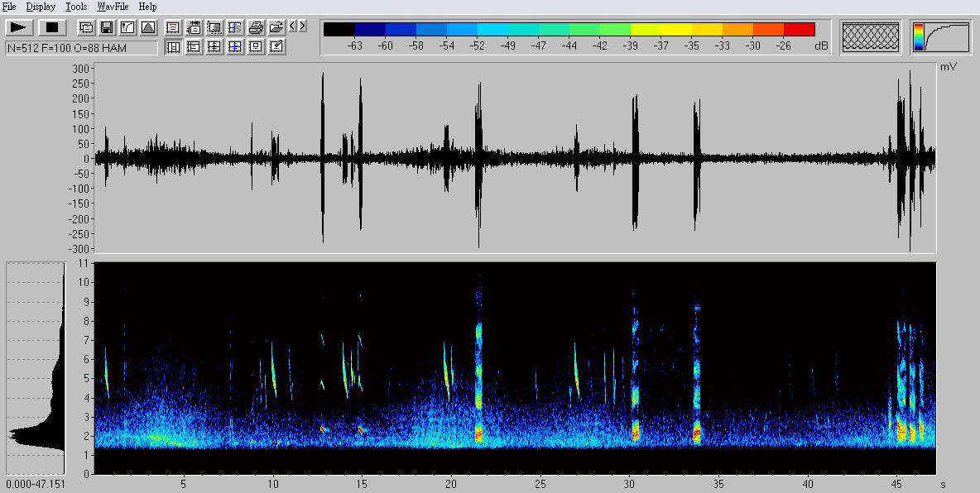
Task: Stop audio with the Stop button
Action: [52, 27]
